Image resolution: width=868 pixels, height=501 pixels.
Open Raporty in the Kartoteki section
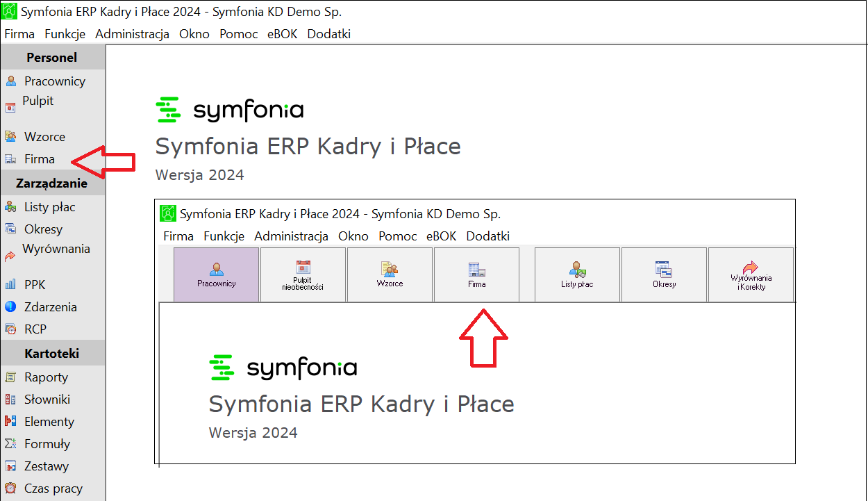tap(46, 377)
